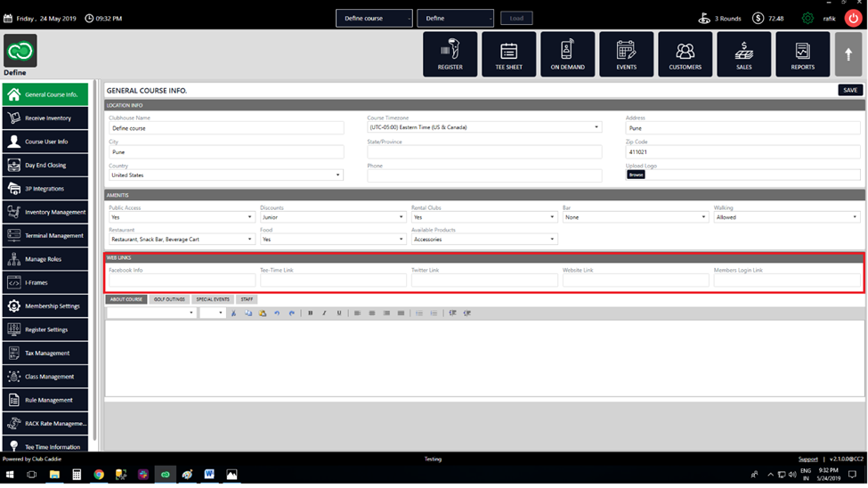This screenshot has height=488, width=868.
Task: Insert bulleted list
Action: pos(419,313)
